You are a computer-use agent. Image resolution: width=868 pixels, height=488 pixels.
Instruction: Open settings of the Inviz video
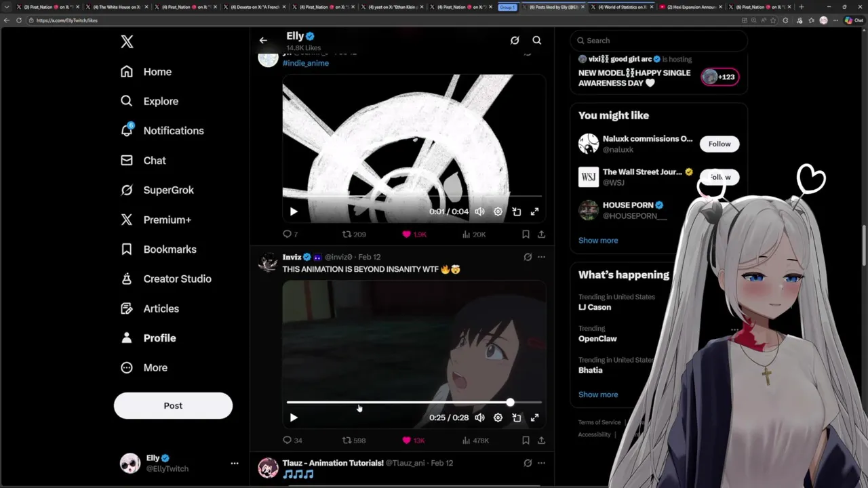click(x=498, y=418)
